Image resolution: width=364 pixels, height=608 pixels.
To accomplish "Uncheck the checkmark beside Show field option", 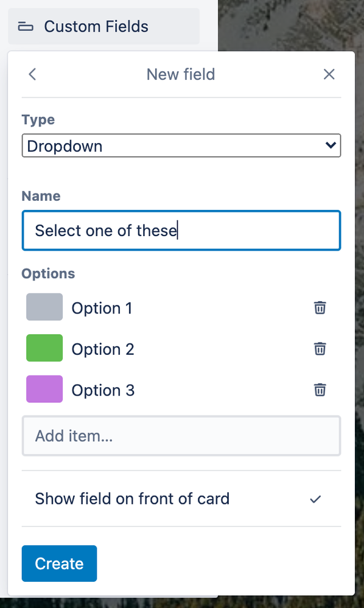I will [315, 499].
